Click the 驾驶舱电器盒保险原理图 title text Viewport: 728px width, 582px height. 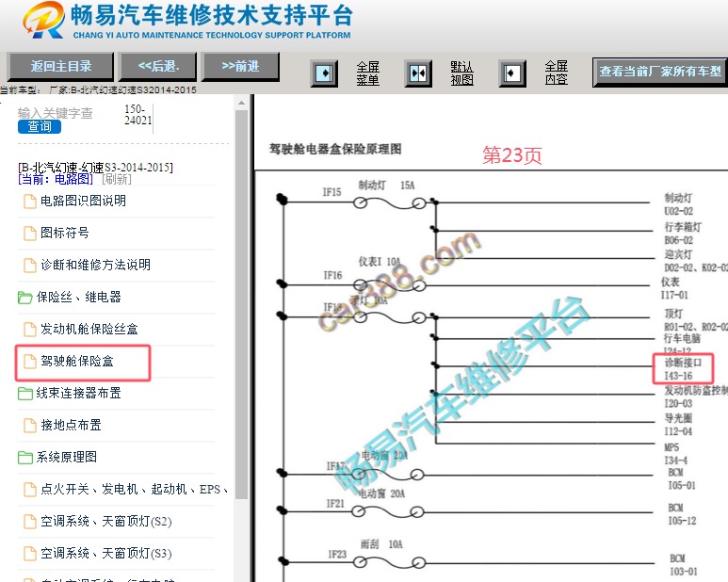tap(335, 149)
